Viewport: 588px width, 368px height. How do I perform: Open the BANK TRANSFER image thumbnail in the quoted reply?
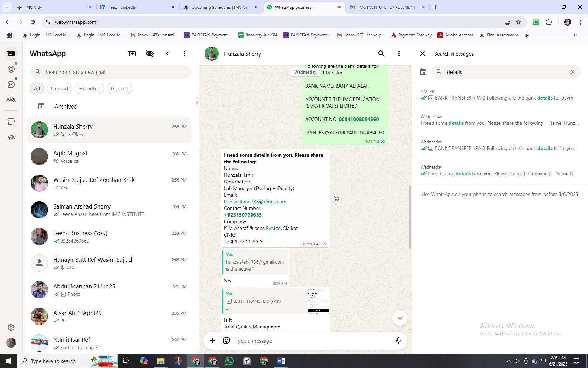[318, 301]
